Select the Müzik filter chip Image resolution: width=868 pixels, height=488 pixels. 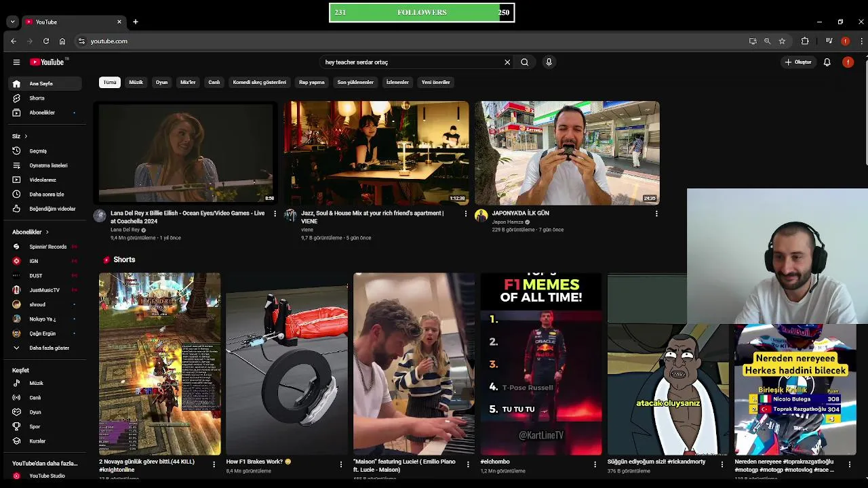[136, 82]
